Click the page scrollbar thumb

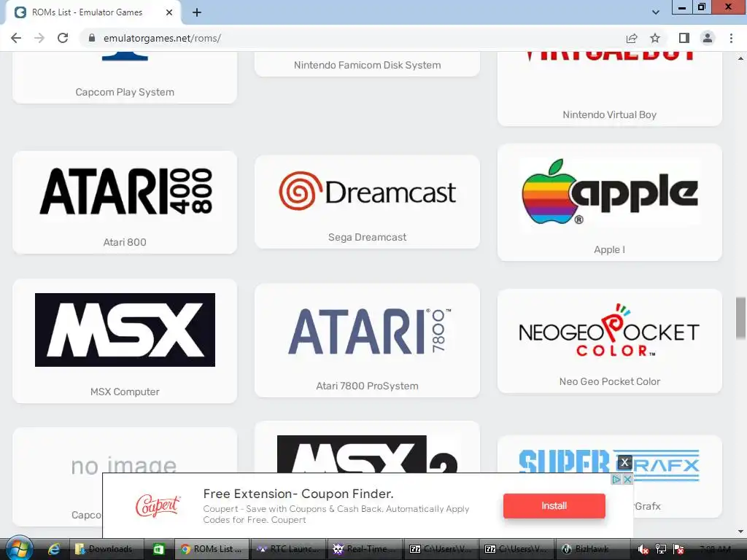tap(740, 319)
